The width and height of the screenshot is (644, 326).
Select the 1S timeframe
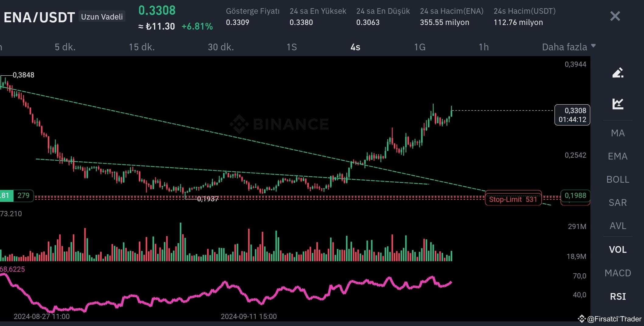[292, 47]
